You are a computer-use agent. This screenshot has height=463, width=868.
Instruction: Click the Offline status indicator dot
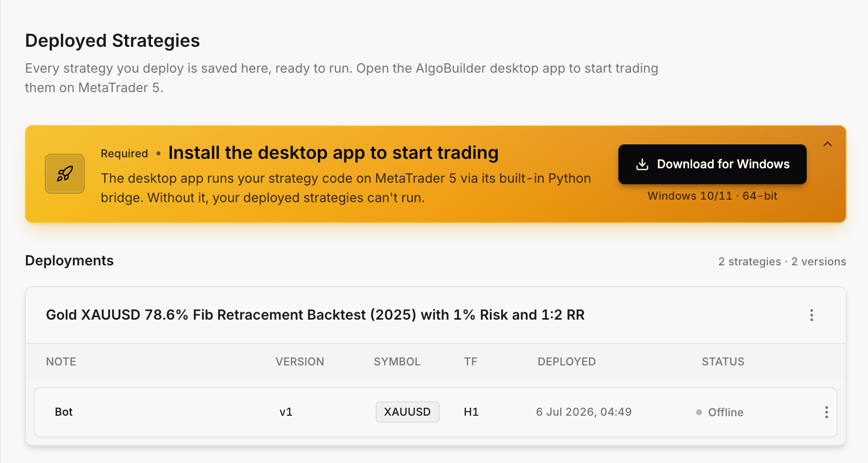pyautogui.click(x=699, y=412)
